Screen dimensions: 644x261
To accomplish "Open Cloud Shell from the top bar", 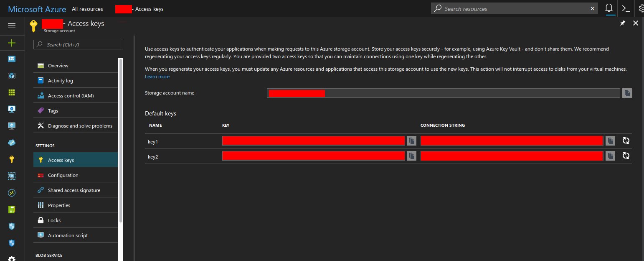I will (x=625, y=8).
